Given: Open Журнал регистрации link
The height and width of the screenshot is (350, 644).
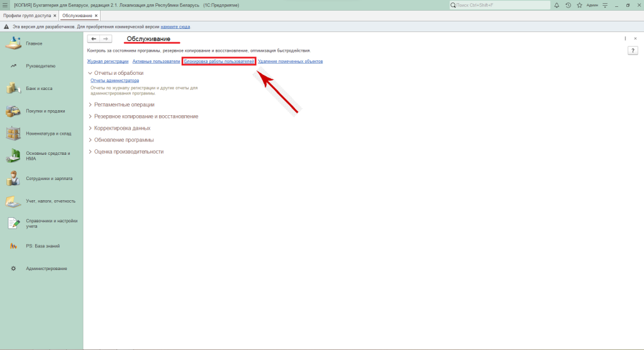Looking at the screenshot, I should (108, 62).
